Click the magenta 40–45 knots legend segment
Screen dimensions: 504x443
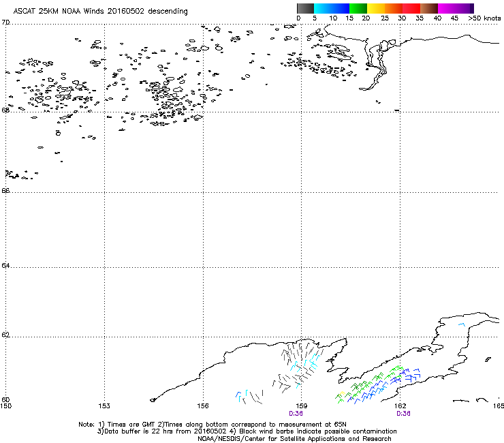447,8
